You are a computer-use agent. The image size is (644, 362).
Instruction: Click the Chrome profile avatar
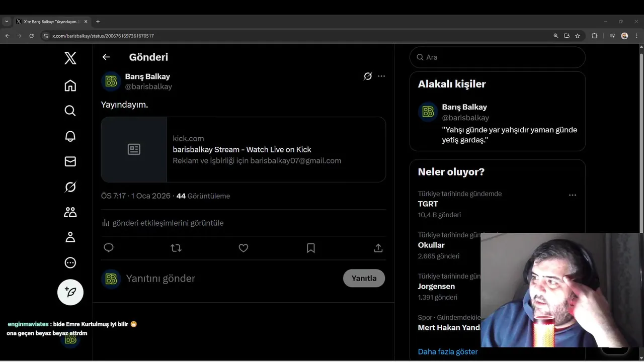[x=624, y=36]
